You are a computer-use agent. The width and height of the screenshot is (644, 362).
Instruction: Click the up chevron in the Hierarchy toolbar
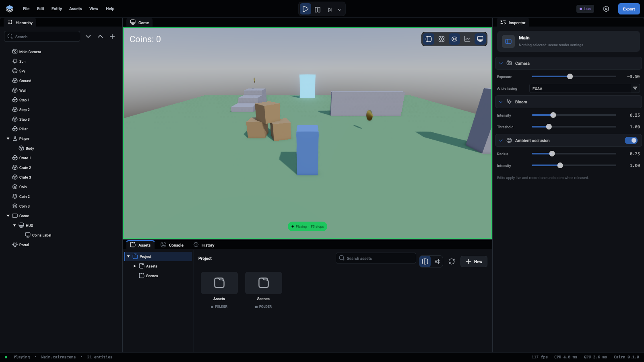pos(100,37)
